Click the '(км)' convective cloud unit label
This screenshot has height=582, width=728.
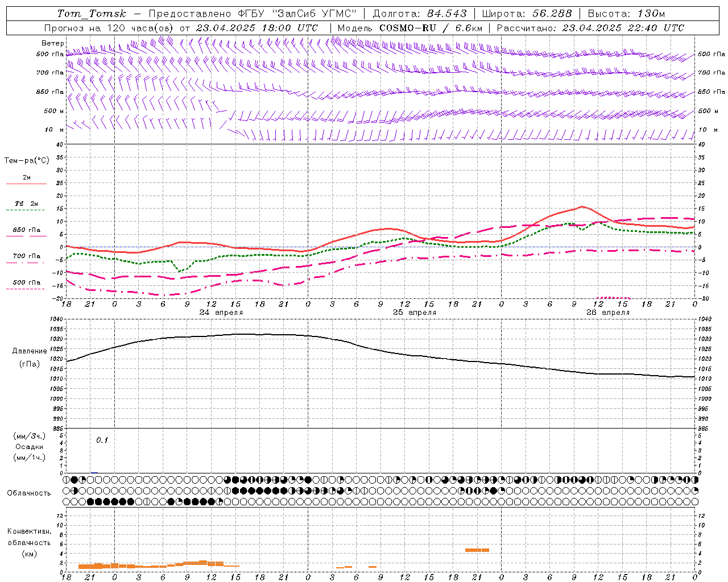click(x=30, y=554)
